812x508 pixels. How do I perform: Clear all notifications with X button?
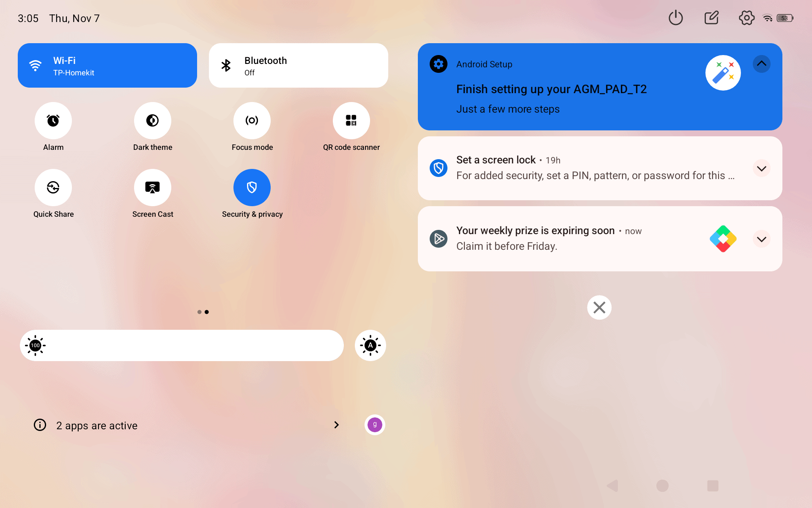click(599, 307)
